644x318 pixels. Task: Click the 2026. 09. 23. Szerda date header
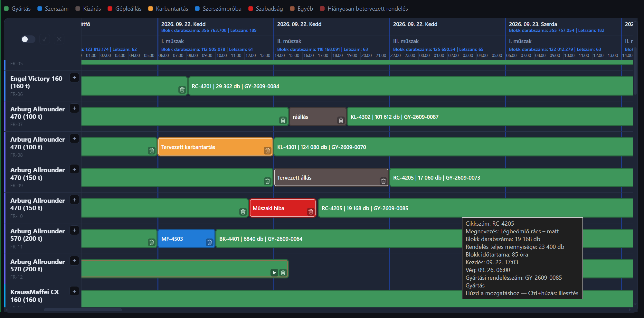pos(533,24)
